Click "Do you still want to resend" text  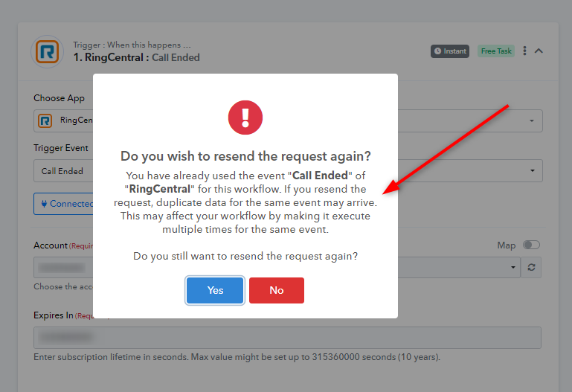(245, 256)
